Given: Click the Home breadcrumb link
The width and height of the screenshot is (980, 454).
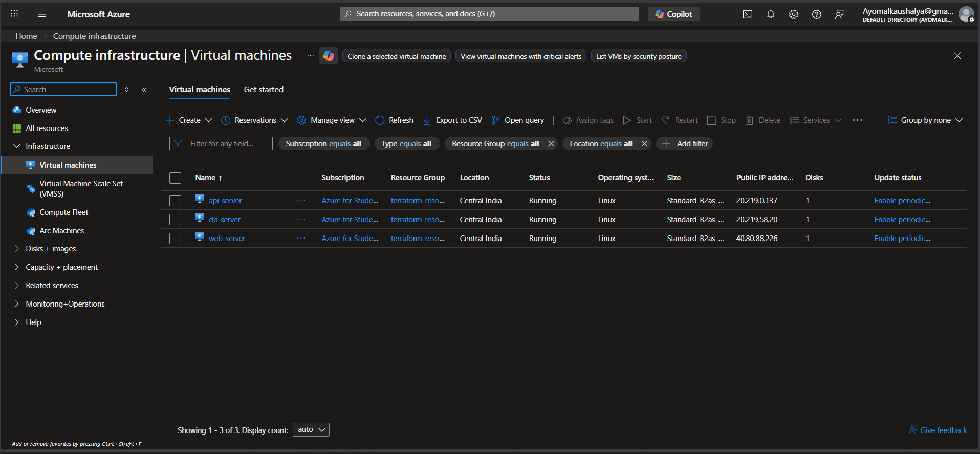Looking at the screenshot, I should pos(26,36).
